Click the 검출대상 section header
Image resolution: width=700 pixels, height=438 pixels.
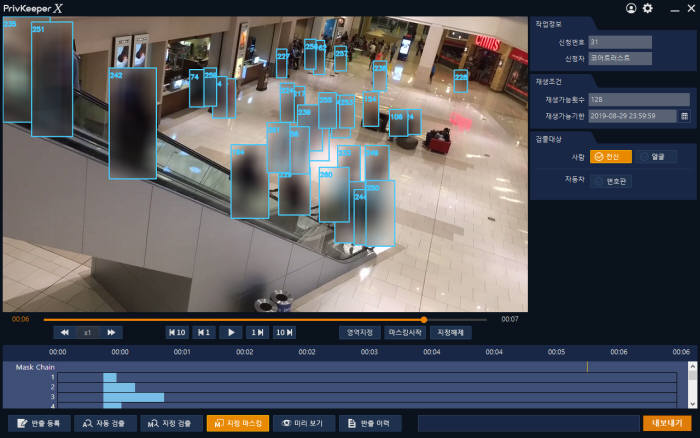pos(548,139)
